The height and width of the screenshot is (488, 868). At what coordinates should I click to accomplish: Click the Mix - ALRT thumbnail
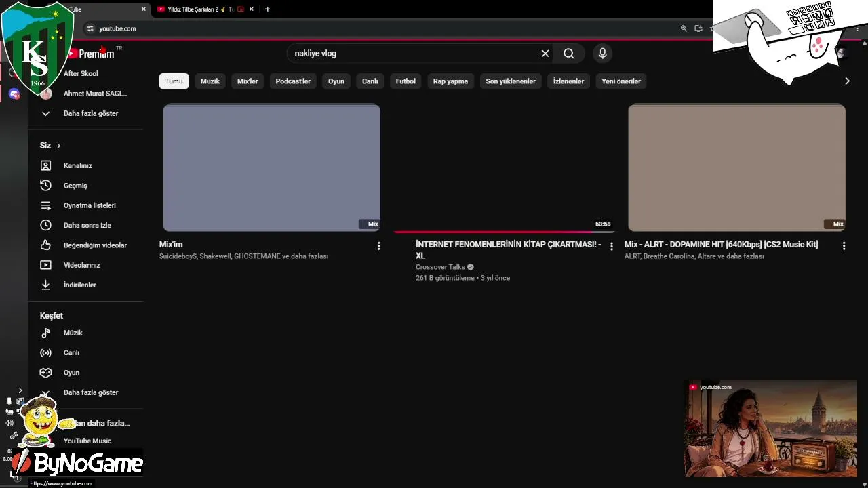(x=736, y=167)
